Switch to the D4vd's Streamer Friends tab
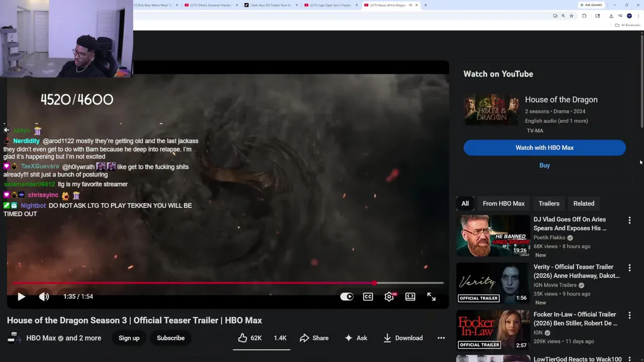The image size is (644, 362). pos(211,5)
